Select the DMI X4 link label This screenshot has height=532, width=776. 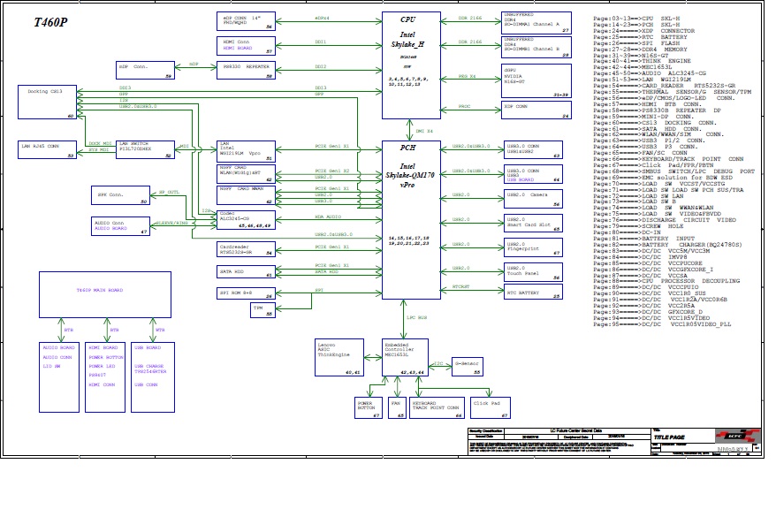click(x=424, y=131)
